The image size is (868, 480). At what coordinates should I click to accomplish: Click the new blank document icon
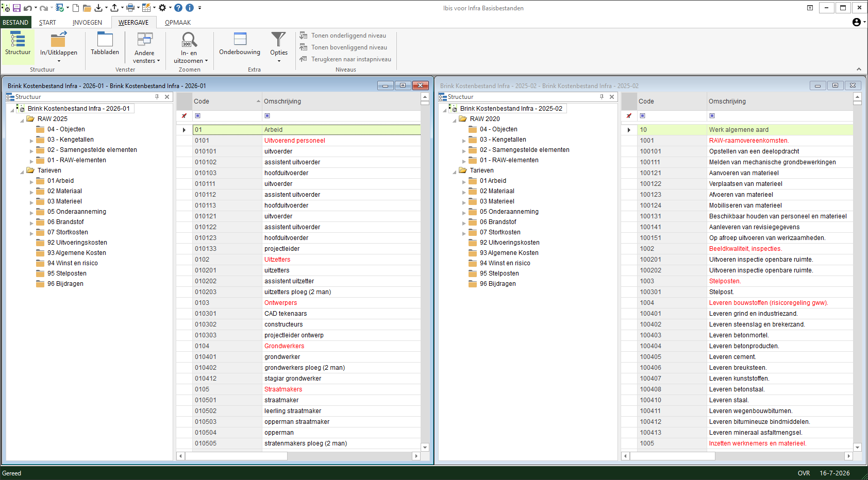[76, 8]
